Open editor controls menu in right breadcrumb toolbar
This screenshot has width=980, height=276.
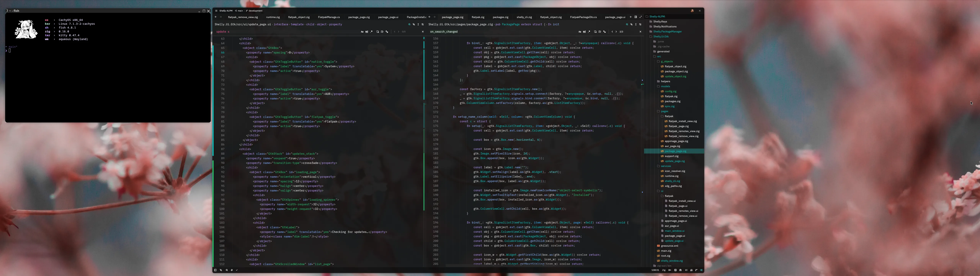pos(640,24)
